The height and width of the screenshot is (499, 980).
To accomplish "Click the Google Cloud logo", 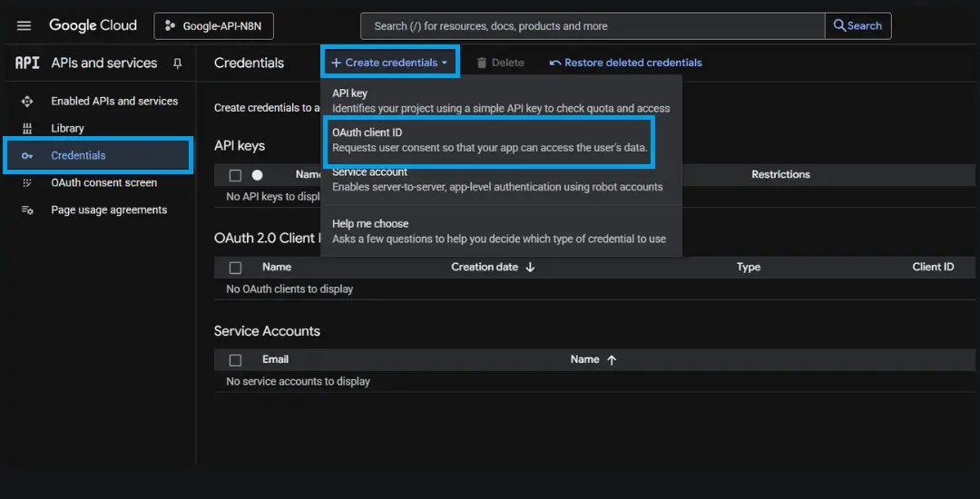I will click(x=93, y=25).
